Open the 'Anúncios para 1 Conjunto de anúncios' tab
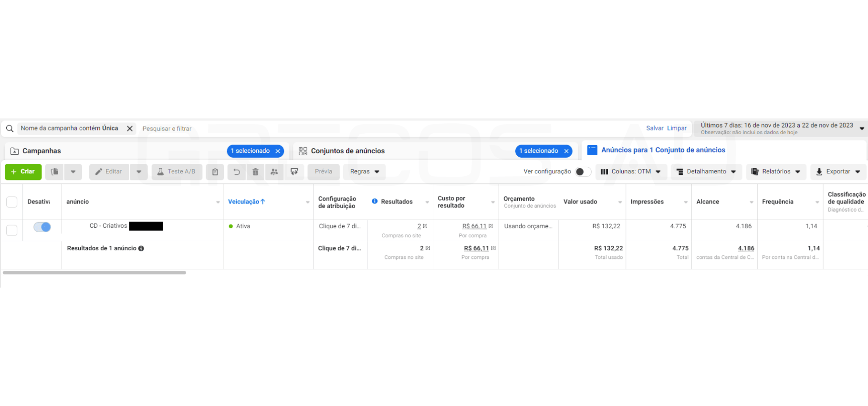 [x=663, y=150]
